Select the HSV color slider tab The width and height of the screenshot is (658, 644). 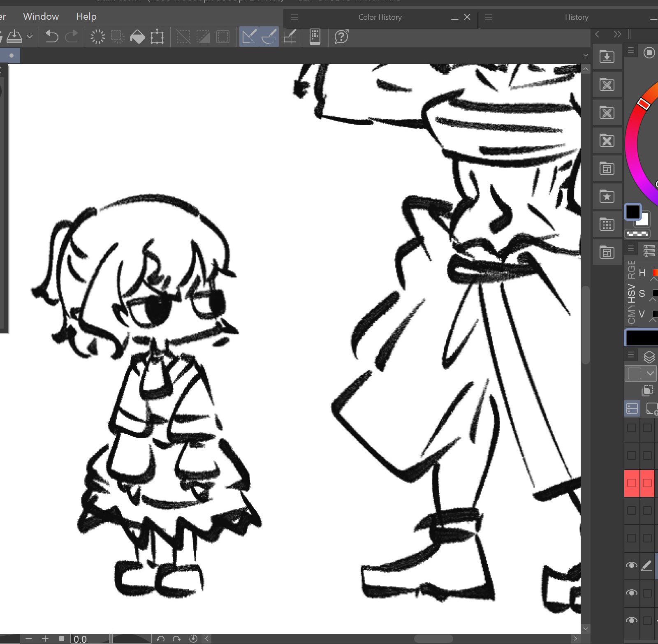pos(631,293)
